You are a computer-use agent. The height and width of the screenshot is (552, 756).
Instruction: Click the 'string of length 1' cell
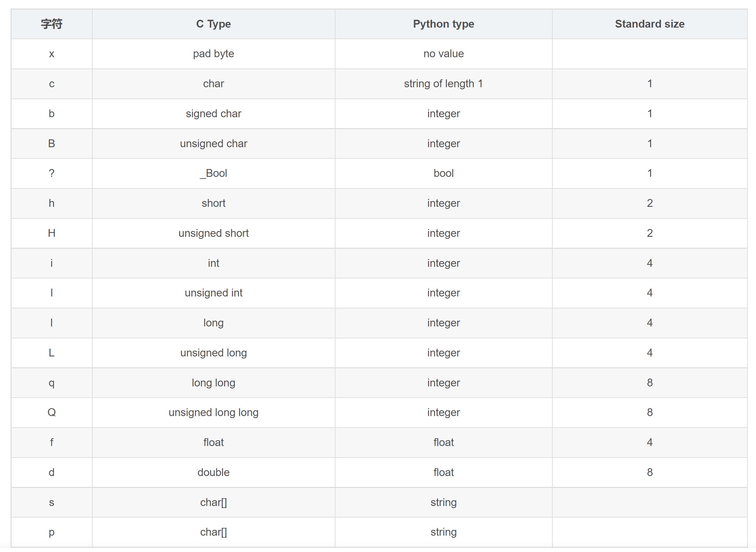click(443, 84)
